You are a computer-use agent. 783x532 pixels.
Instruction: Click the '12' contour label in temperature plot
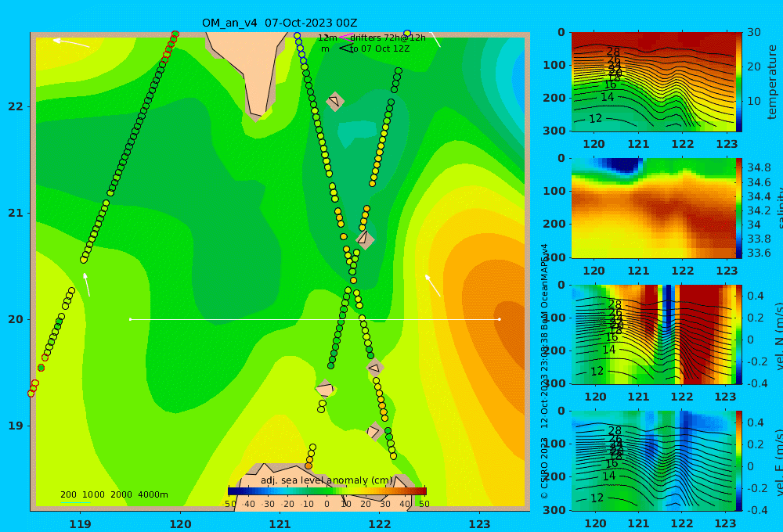(595, 119)
